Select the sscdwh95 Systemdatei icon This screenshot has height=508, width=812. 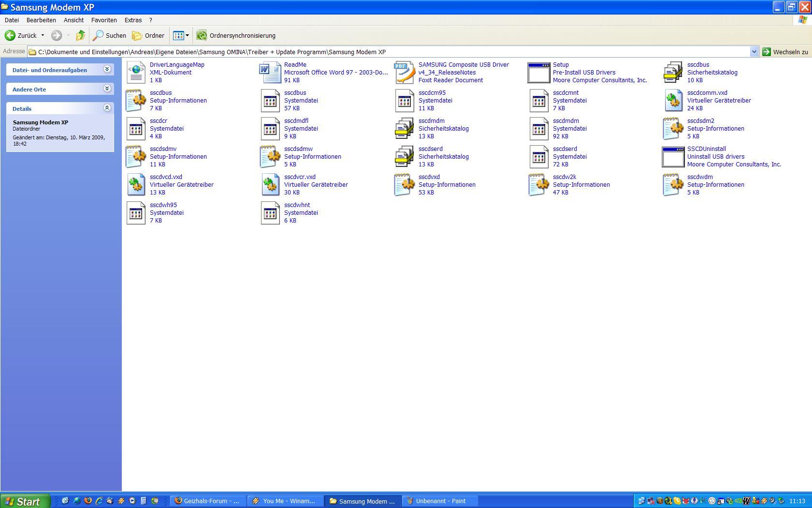(x=136, y=213)
